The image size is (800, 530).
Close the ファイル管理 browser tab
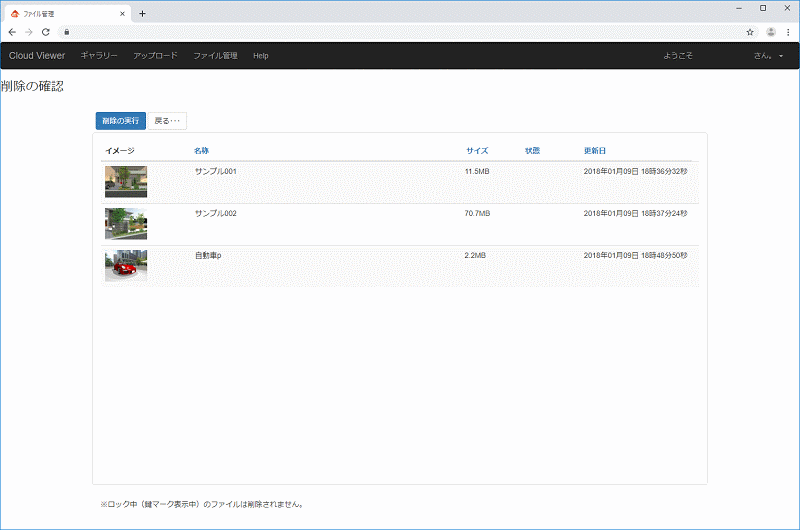click(122, 14)
